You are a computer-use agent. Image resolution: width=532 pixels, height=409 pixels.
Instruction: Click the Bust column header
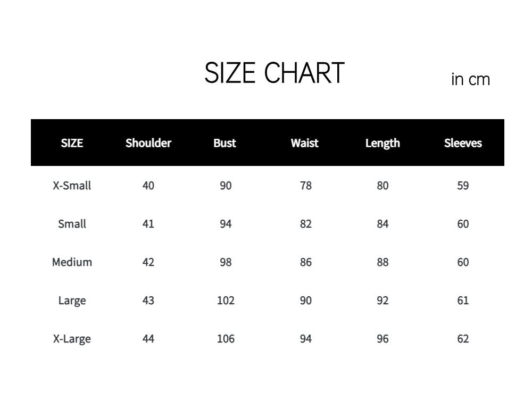(225, 143)
